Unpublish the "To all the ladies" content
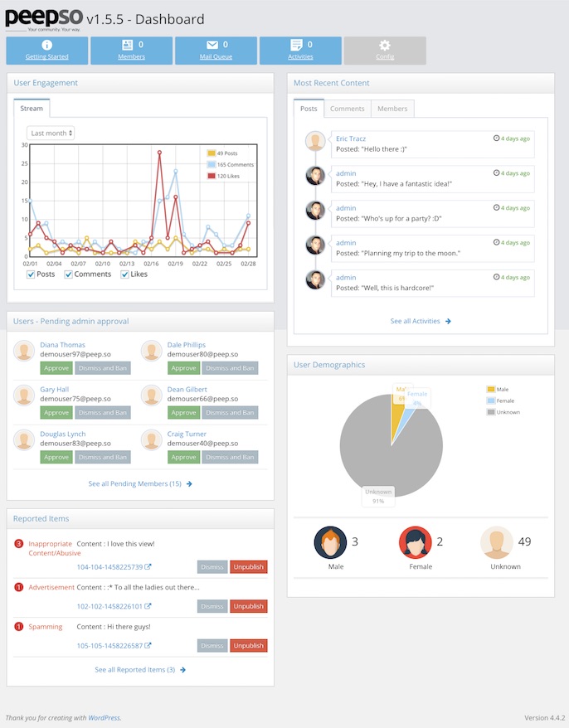Image resolution: width=569 pixels, height=728 pixels. (x=249, y=606)
